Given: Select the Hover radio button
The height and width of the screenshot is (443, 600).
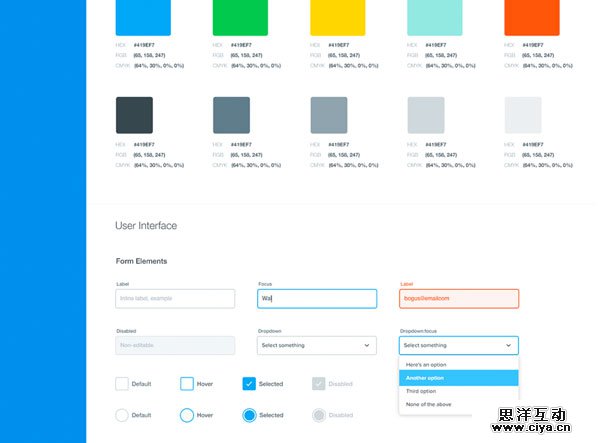Looking at the screenshot, I should tap(187, 415).
